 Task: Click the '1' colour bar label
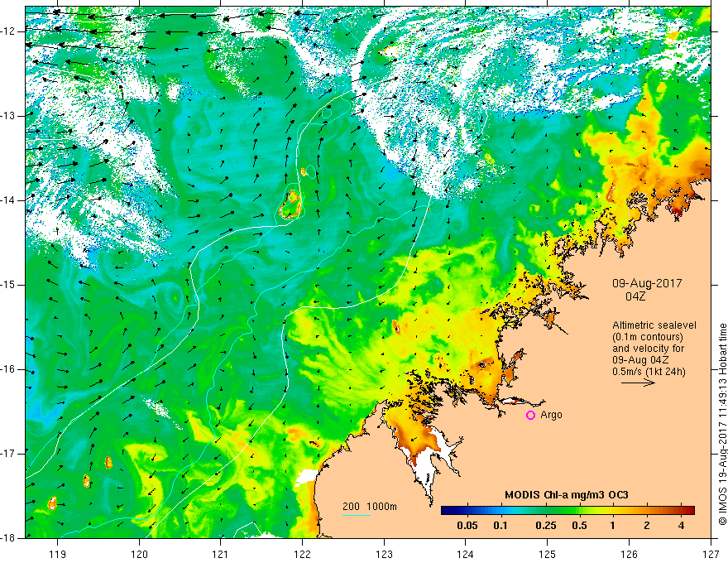click(x=613, y=526)
